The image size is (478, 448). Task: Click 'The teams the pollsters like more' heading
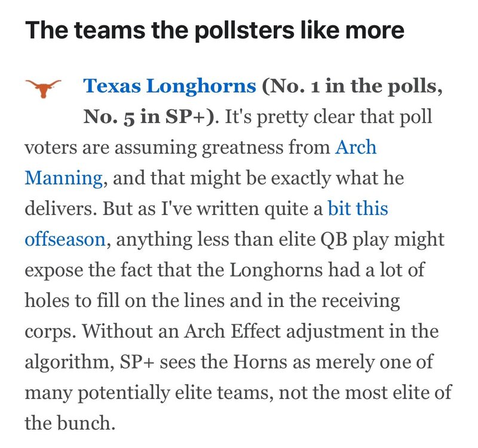click(x=215, y=30)
